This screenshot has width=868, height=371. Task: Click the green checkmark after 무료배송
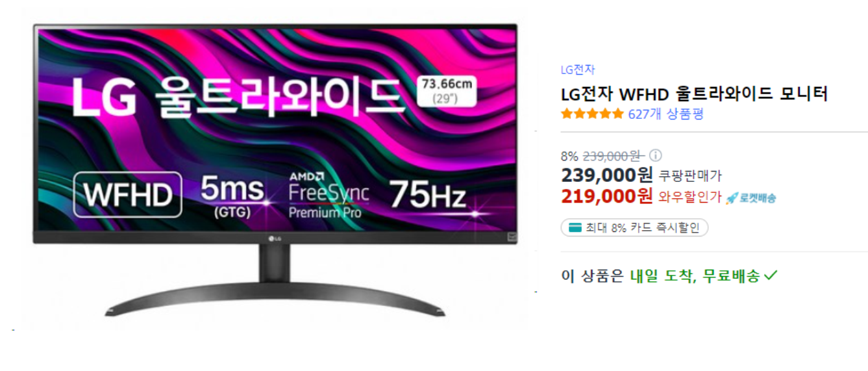click(x=770, y=275)
